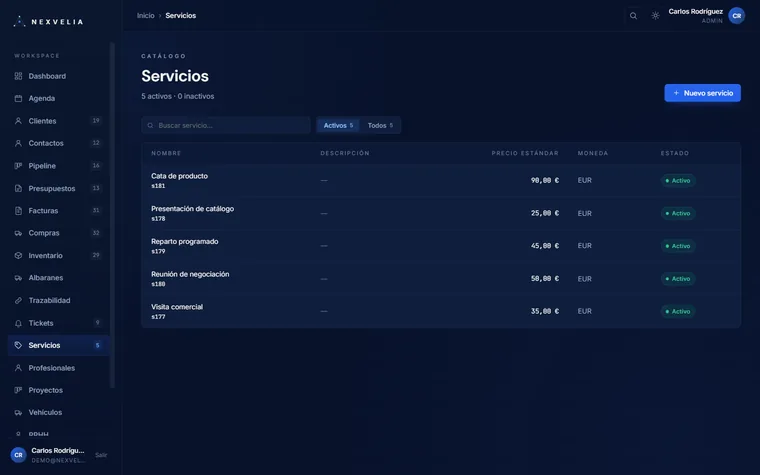Click the Salir logout link
760x475 pixels.
[x=101, y=455]
